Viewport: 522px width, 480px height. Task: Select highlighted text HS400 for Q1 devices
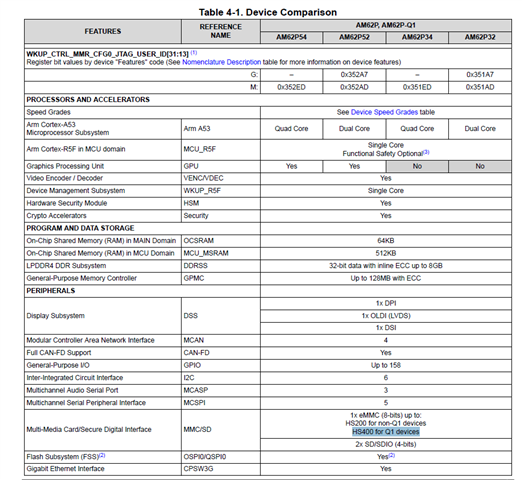tap(386, 432)
